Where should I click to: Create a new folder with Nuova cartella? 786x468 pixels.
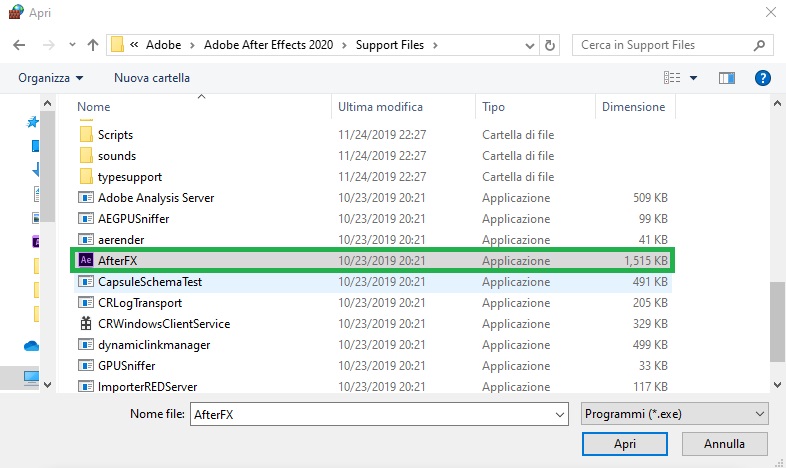[x=152, y=78]
